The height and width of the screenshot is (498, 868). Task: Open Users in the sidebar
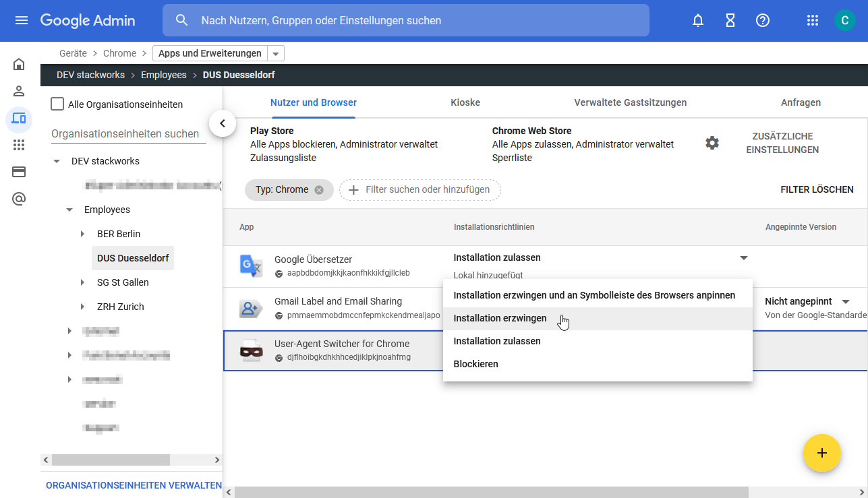coord(19,91)
